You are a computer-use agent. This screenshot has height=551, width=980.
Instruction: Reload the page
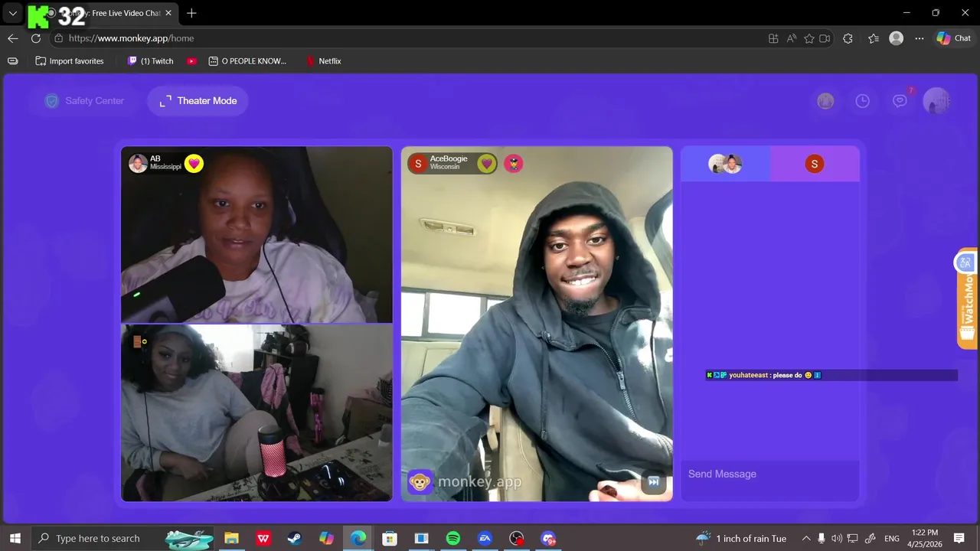point(36,38)
